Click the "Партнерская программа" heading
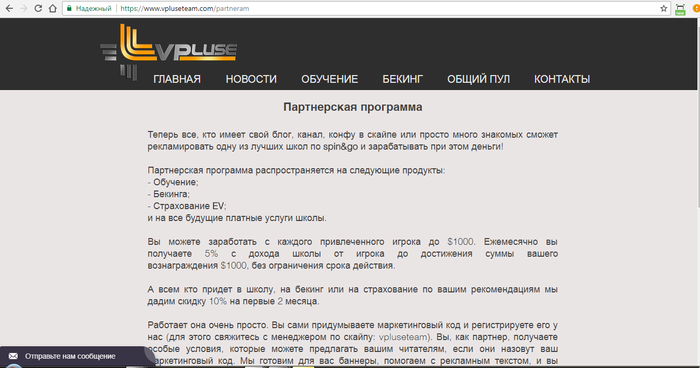 (353, 107)
